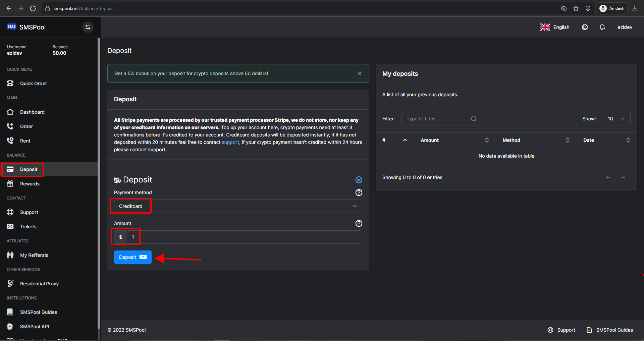Sort deposits by Method column
The height and width of the screenshot is (341, 644).
[x=536, y=140]
